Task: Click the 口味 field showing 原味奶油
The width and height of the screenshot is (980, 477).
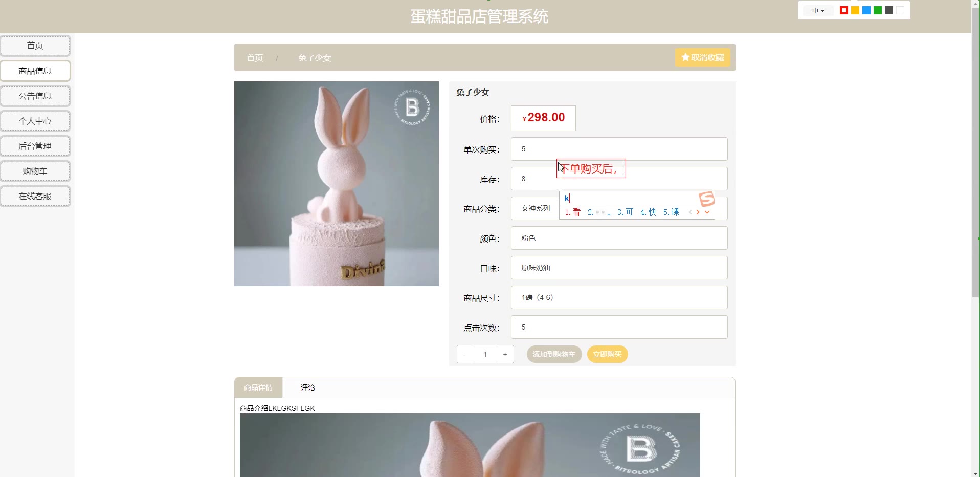Action: 619,268
